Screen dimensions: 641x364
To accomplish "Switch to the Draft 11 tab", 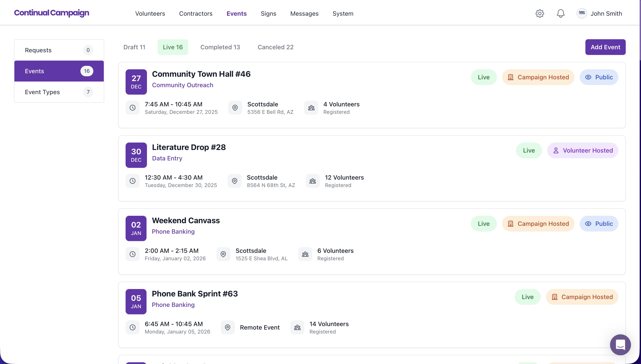I will (x=134, y=47).
